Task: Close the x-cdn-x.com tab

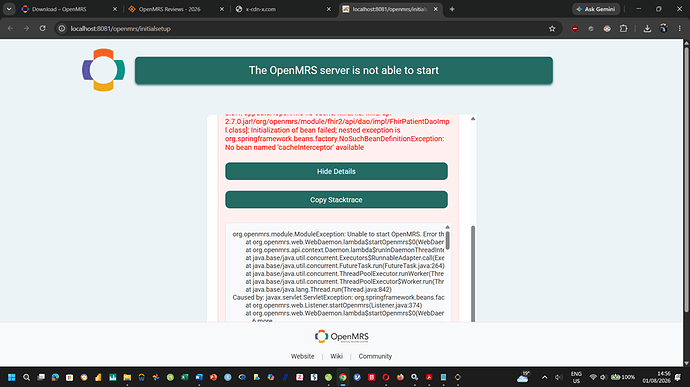Action: [328, 9]
